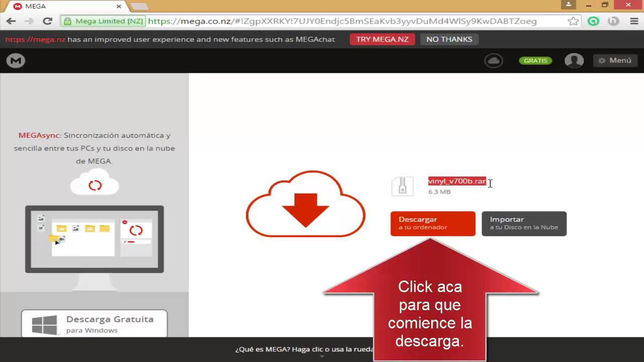This screenshot has width=644, height=362.
Task: Click the GRATIS account badge
Action: click(x=535, y=60)
